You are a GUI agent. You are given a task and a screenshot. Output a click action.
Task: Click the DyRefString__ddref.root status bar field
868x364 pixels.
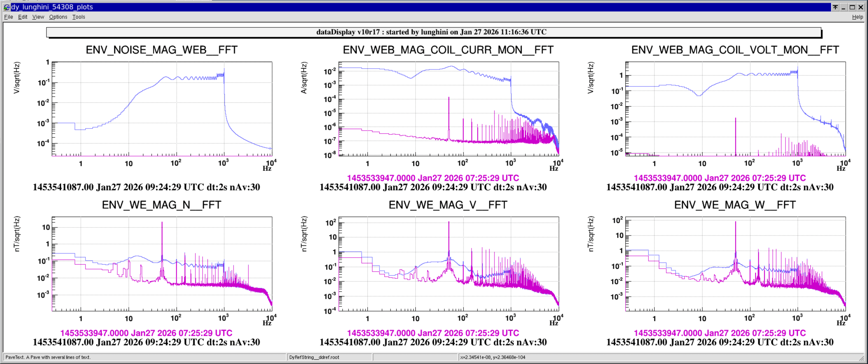(314, 357)
